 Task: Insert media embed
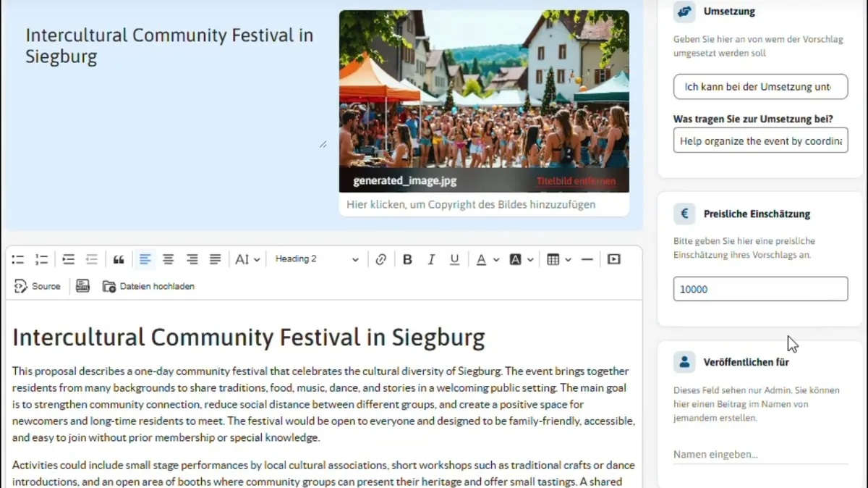[x=614, y=259]
